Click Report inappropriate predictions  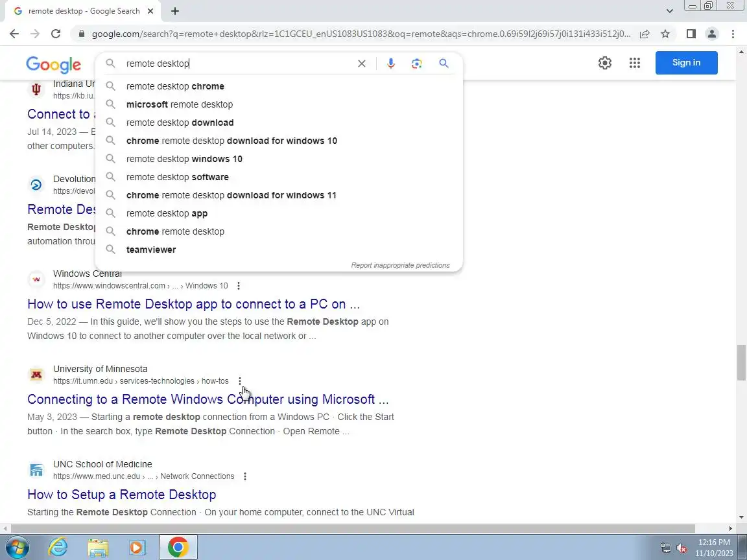[400, 265]
